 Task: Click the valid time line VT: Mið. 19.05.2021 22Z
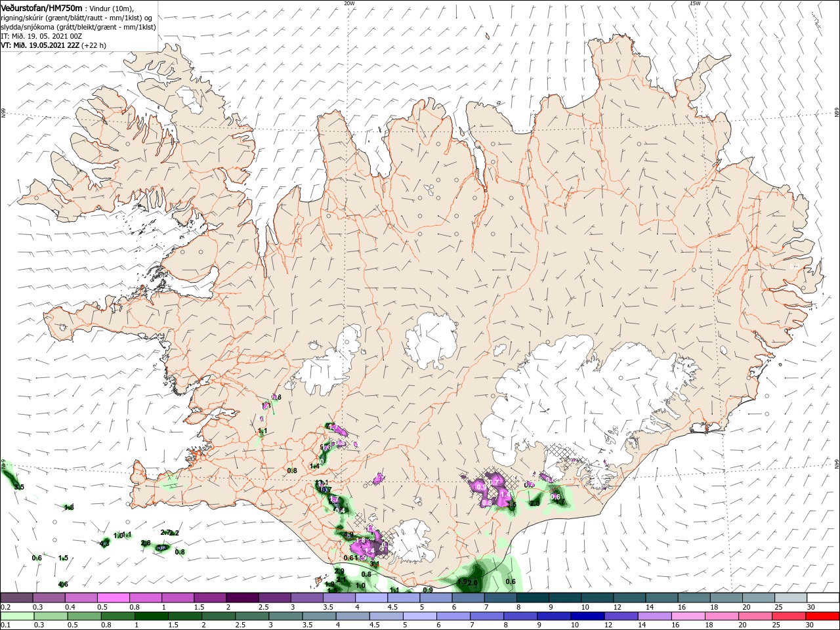tap(40, 45)
